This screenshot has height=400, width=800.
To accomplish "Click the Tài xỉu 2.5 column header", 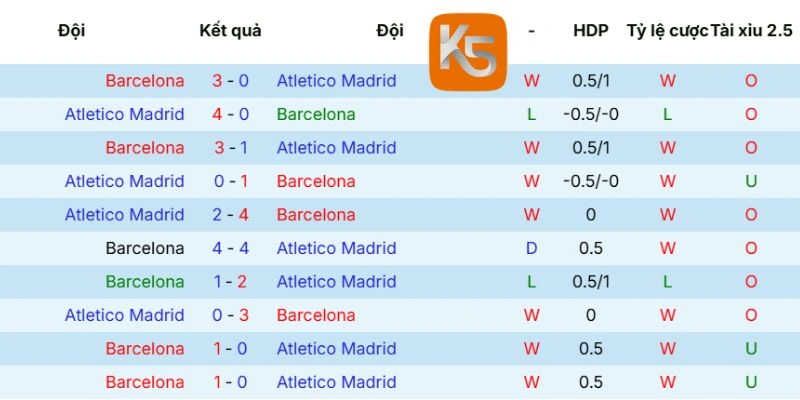I will coord(750,30).
